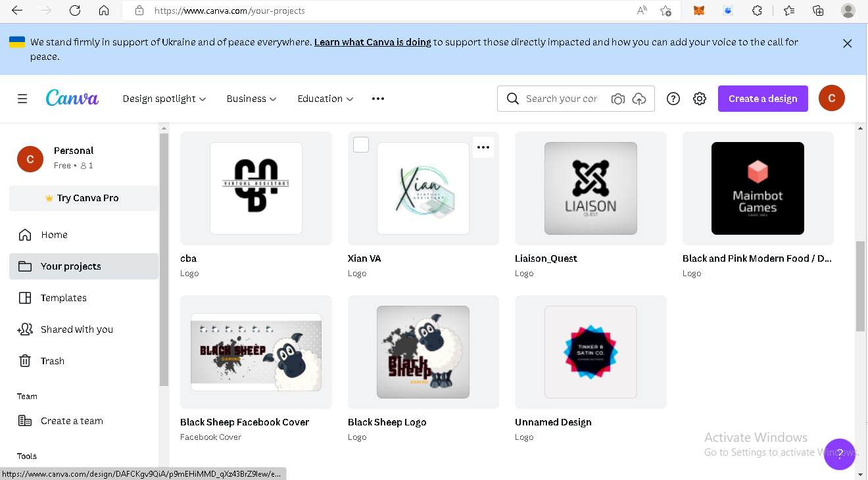868x480 pixels.
Task: Click the Facebook Cover type label
Action: pyautogui.click(x=211, y=437)
